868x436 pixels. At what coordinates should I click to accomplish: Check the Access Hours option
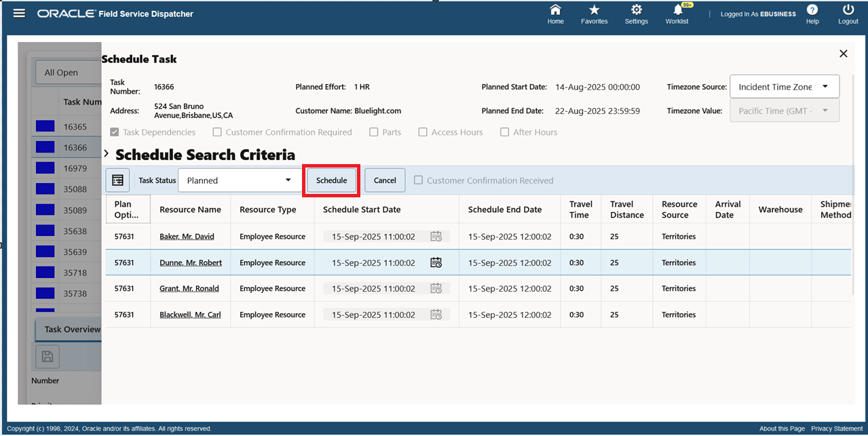tap(423, 132)
